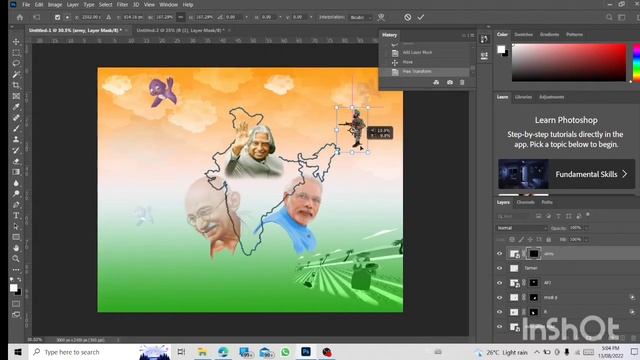Click the army layer mask thumbnail
Image resolution: width=640 pixels, height=360 pixels.
533,253
